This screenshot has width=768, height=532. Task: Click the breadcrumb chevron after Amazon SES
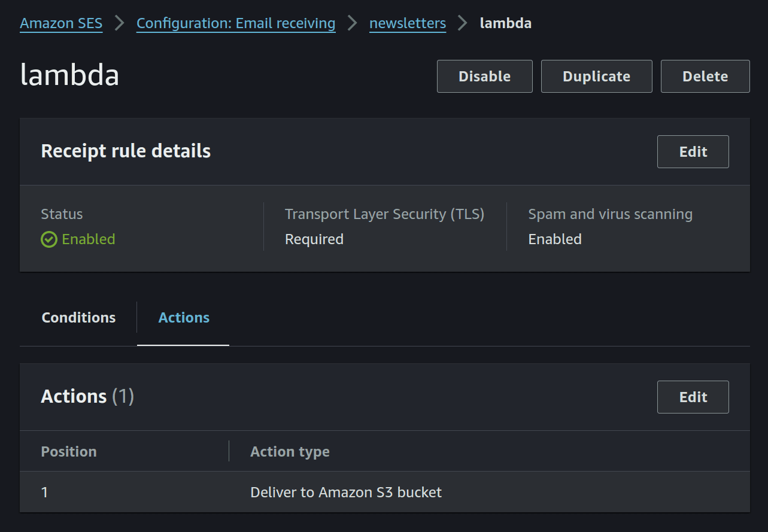(120, 23)
